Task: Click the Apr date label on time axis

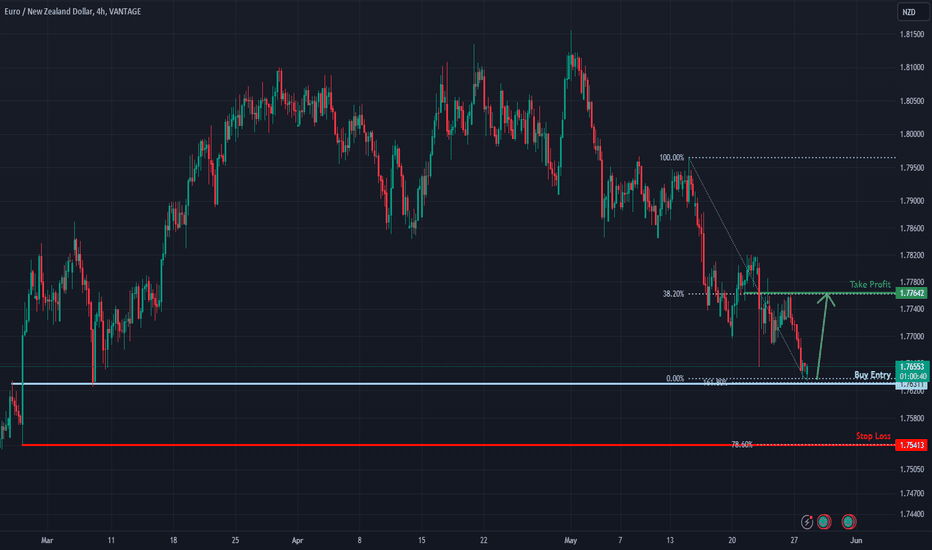Action: (297, 540)
